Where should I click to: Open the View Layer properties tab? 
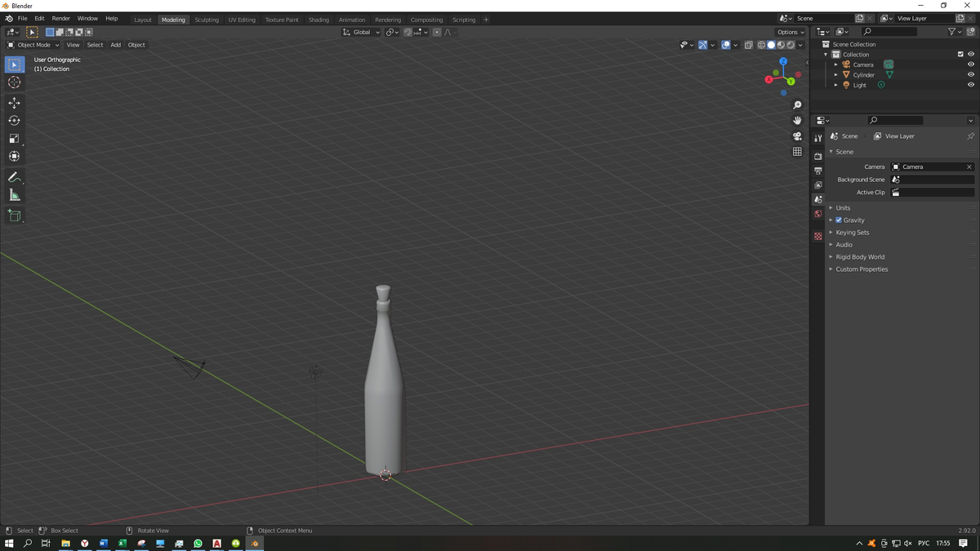[x=817, y=185]
